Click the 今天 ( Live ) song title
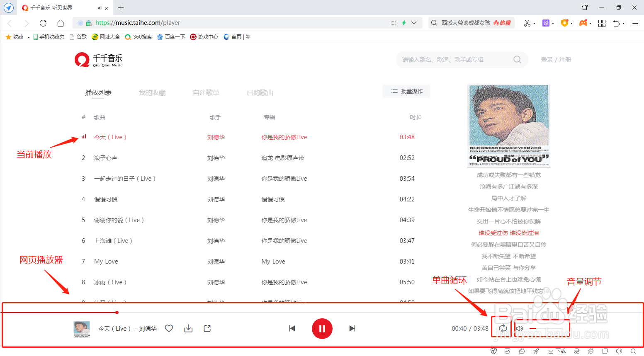The height and width of the screenshot is (356, 644). 110,137
